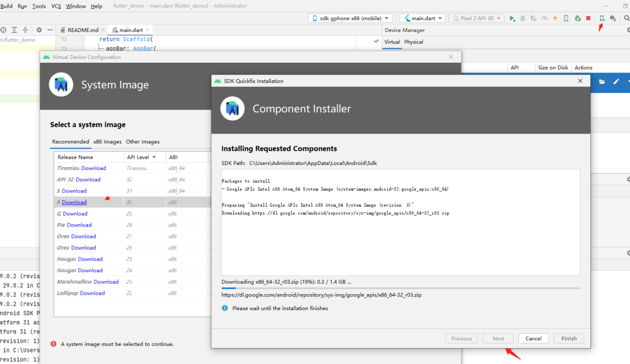Stop the running app with red square
This screenshot has width=630, height=364.
coord(588,19)
